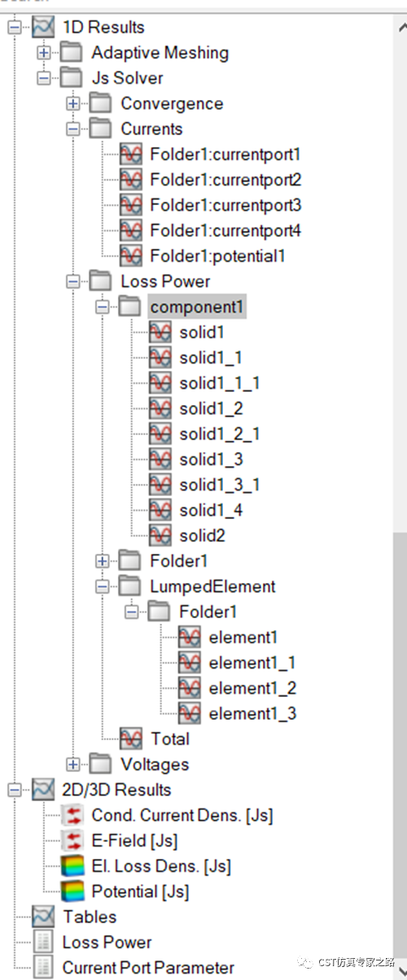Click the 1D Results chart icon
This screenshot has width=407, height=980.
coord(44,27)
